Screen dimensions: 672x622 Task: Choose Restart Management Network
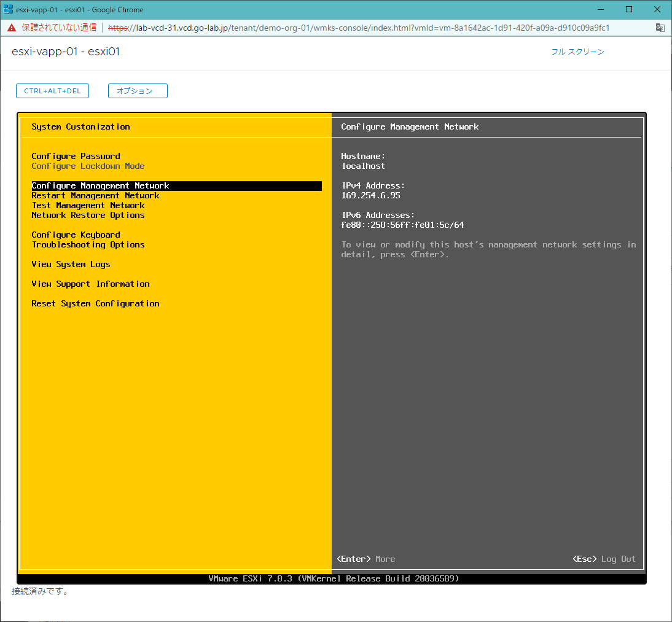tap(95, 195)
